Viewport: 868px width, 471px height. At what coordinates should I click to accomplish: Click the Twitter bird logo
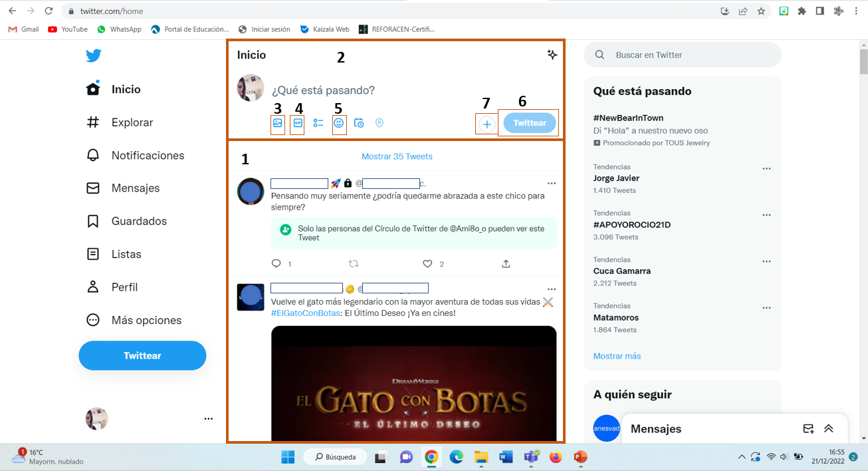coord(93,55)
